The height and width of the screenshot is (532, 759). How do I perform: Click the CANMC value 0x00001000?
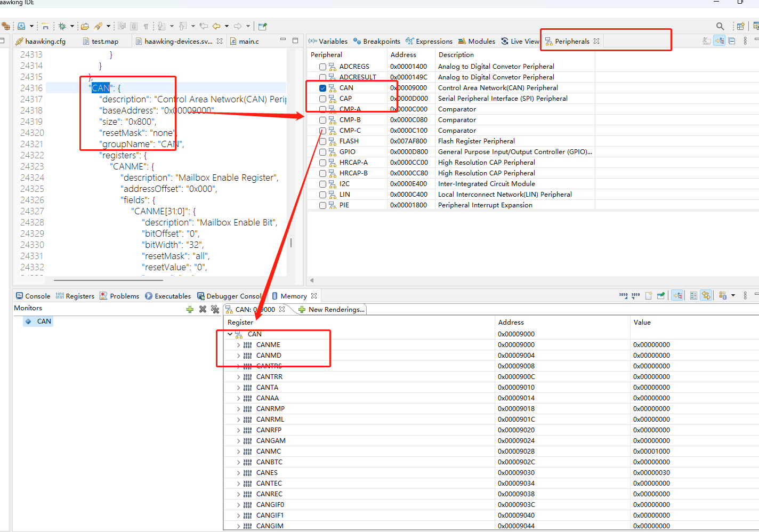(x=651, y=452)
